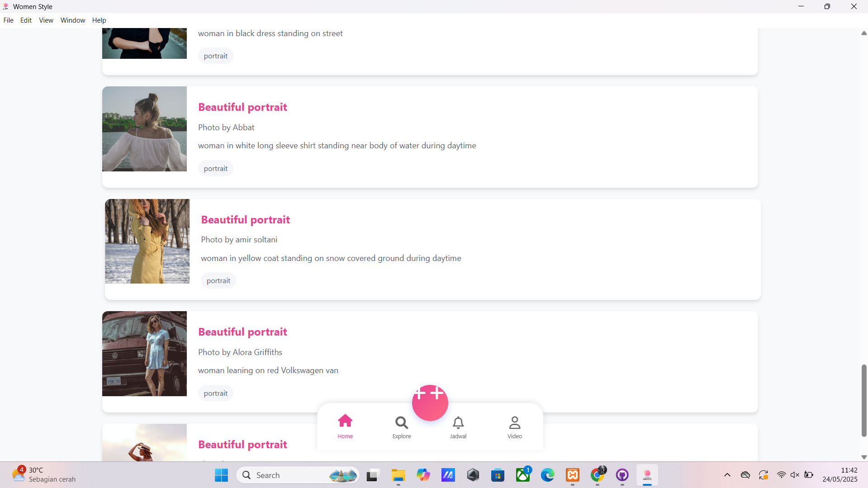This screenshot has width=868, height=488.
Task: Open the File menu
Action: point(8,20)
